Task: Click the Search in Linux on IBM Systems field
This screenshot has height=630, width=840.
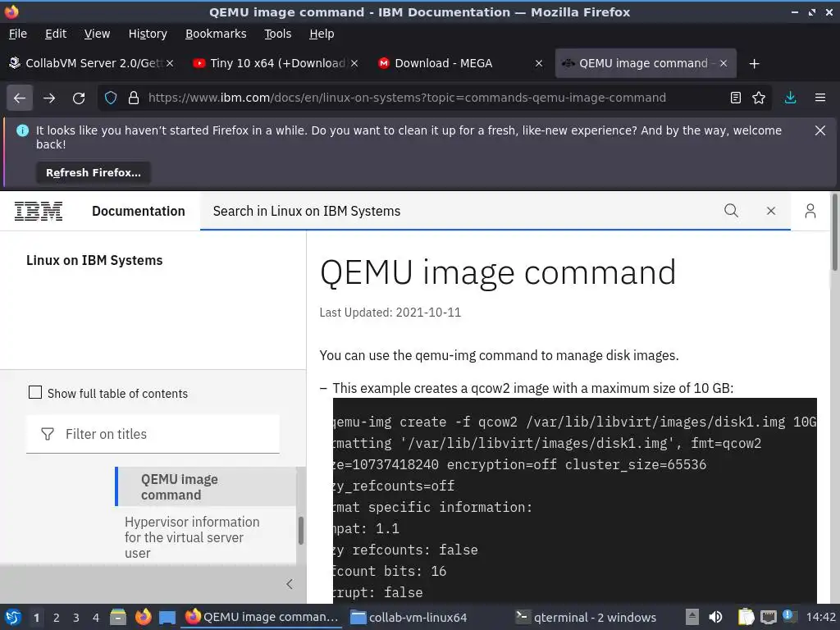Action: [x=461, y=211]
